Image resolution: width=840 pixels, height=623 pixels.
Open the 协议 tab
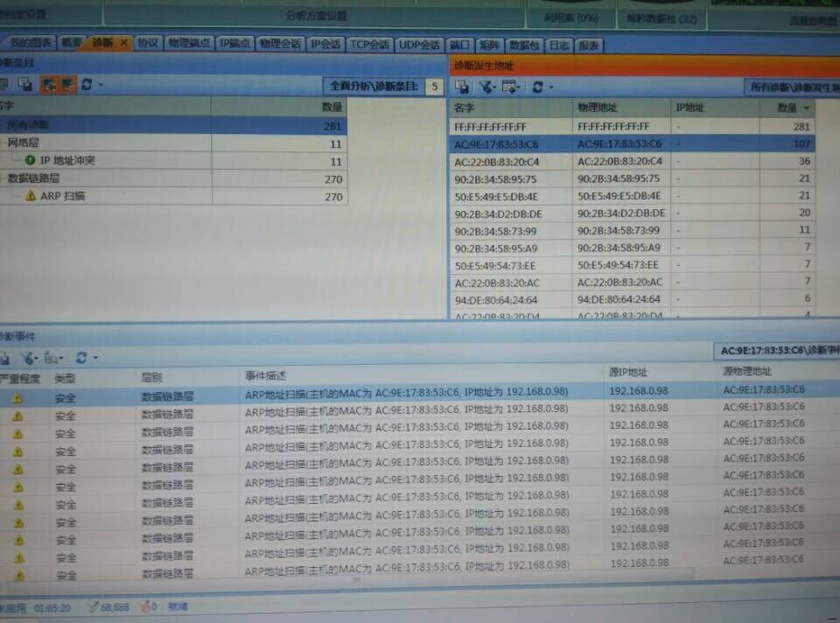(x=150, y=42)
